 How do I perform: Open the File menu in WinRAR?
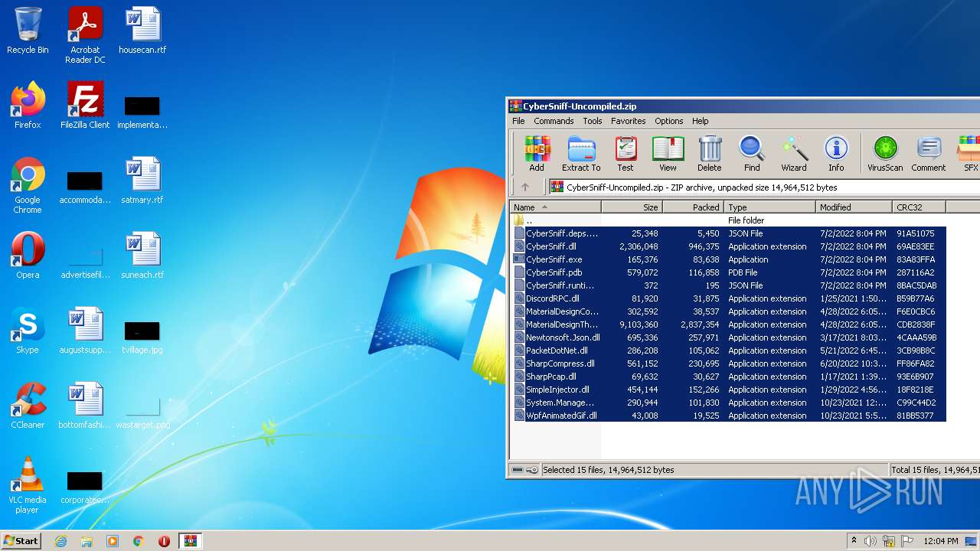coord(518,121)
